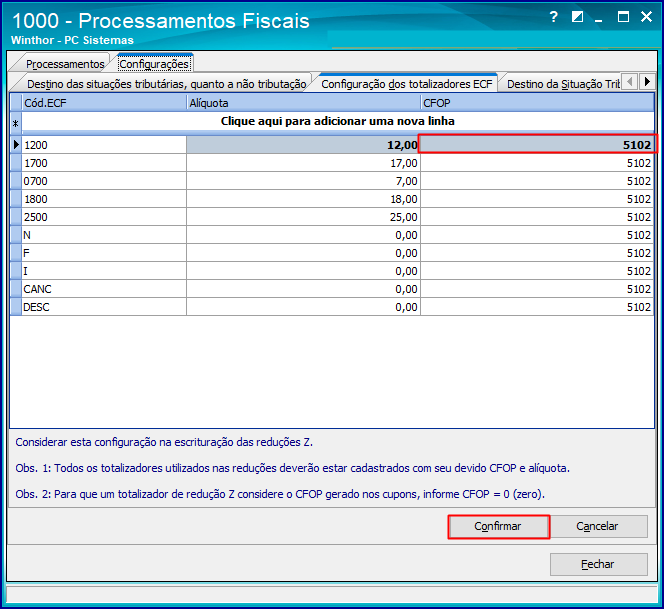Select CFOP cell of the 0700 row
The image size is (664, 609).
(537, 181)
